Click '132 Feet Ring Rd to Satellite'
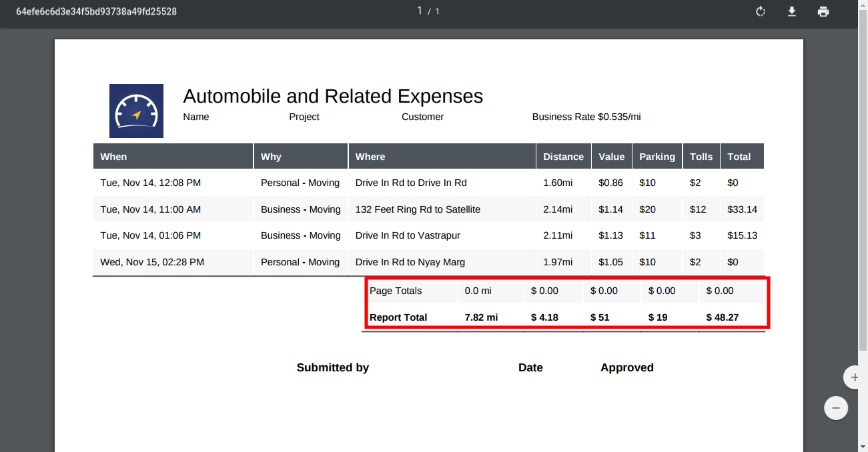868x452 pixels. click(418, 209)
